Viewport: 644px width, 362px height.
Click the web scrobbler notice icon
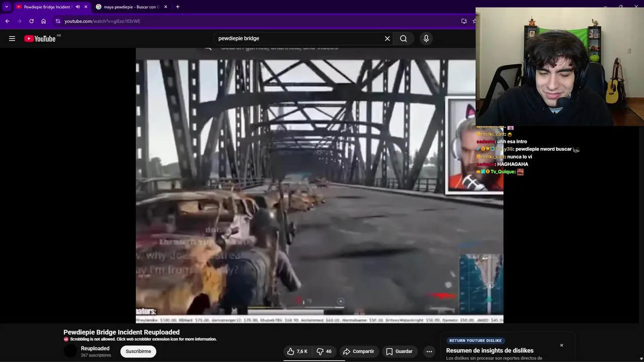66,339
